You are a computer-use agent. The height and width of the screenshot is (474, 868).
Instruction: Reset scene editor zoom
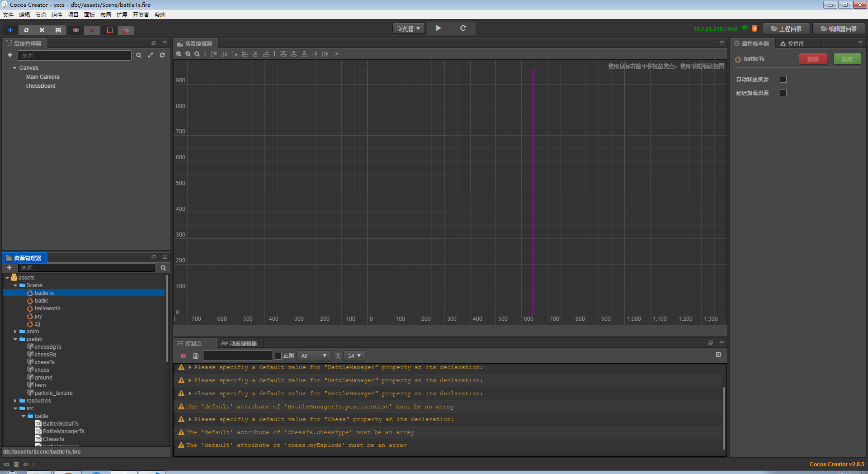point(197,54)
